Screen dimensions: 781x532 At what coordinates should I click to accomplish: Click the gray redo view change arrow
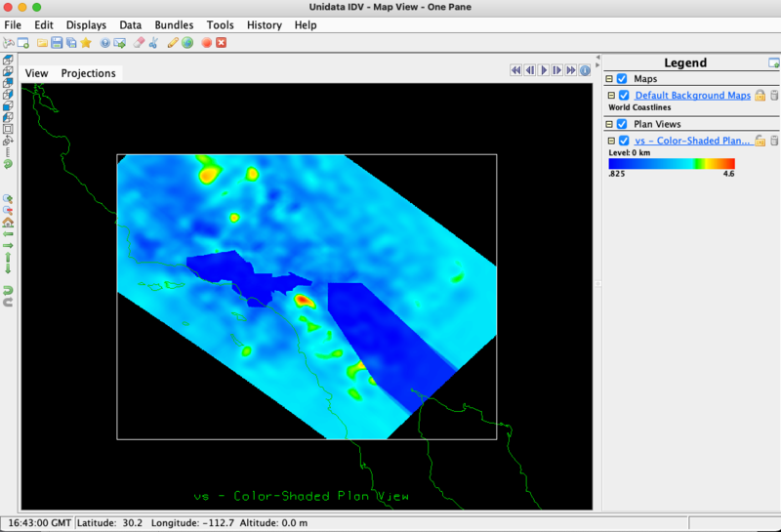point(8,302)
